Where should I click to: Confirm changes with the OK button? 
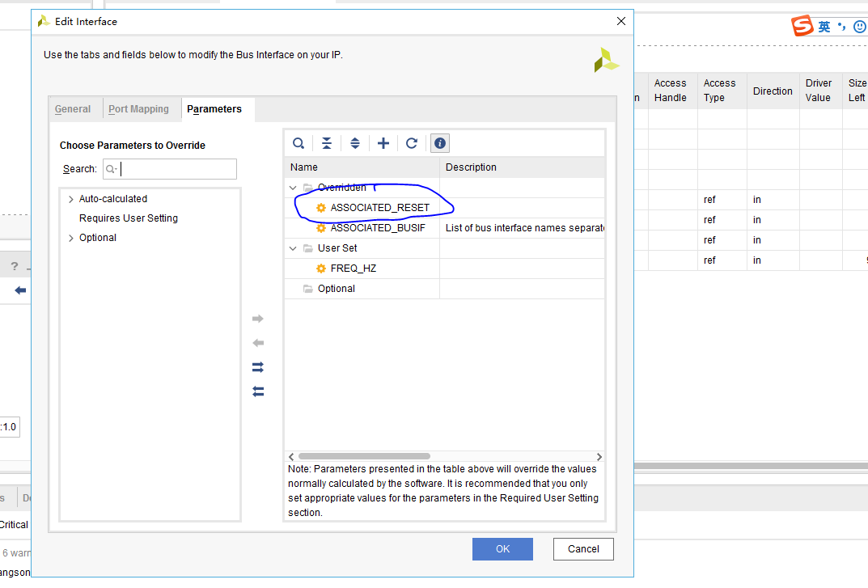tap(502, 549)
